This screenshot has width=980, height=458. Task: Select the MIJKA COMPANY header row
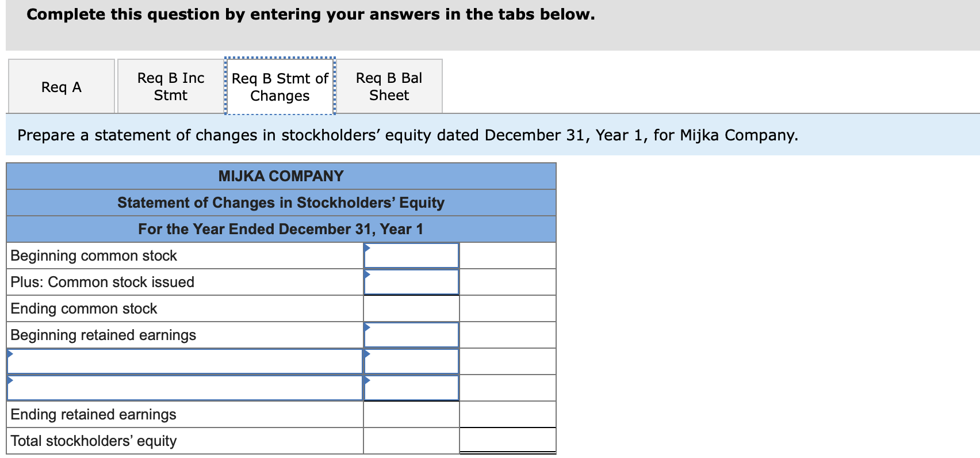point(281,176)
